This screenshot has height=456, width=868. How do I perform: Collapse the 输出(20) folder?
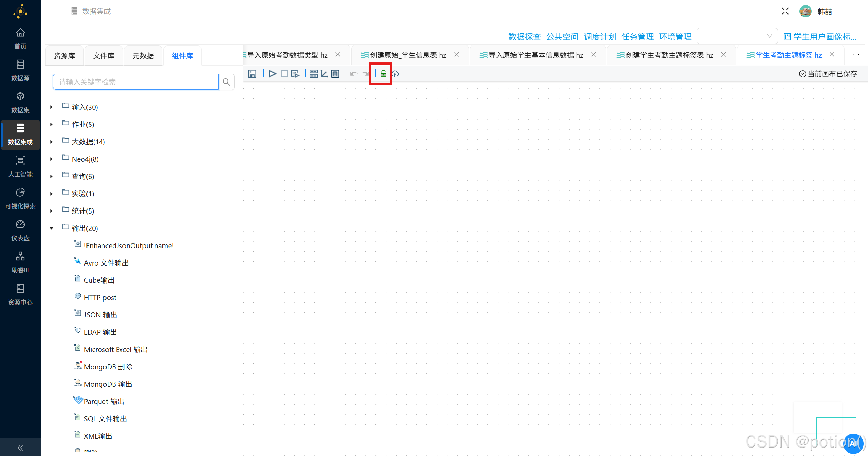(52, 229)
